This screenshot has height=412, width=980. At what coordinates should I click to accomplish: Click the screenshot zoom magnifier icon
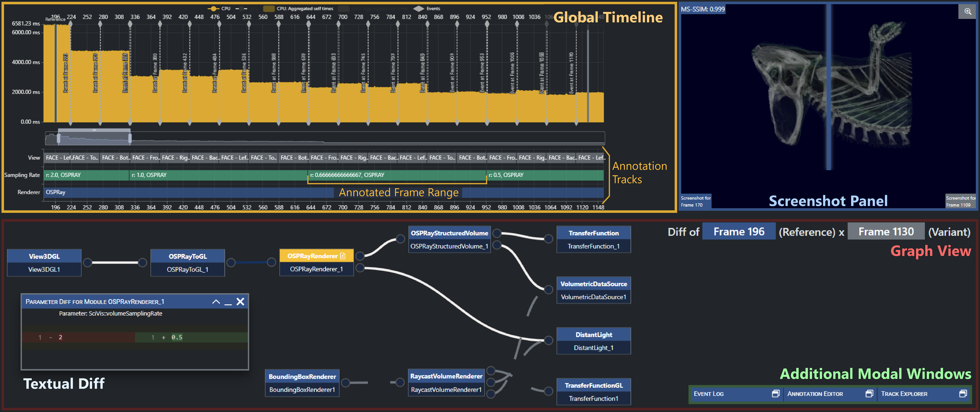pos(967,12)
